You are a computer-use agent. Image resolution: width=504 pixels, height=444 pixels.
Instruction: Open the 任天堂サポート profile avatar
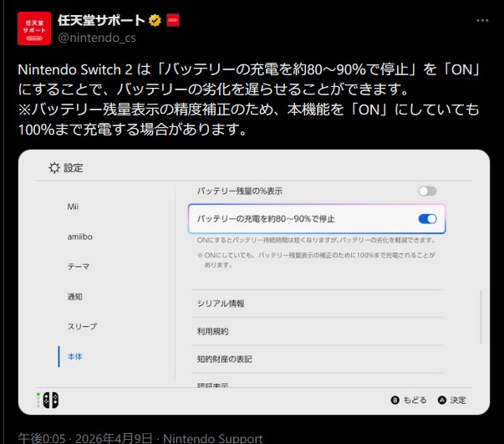pyautogui.click(x=34, y=28)
